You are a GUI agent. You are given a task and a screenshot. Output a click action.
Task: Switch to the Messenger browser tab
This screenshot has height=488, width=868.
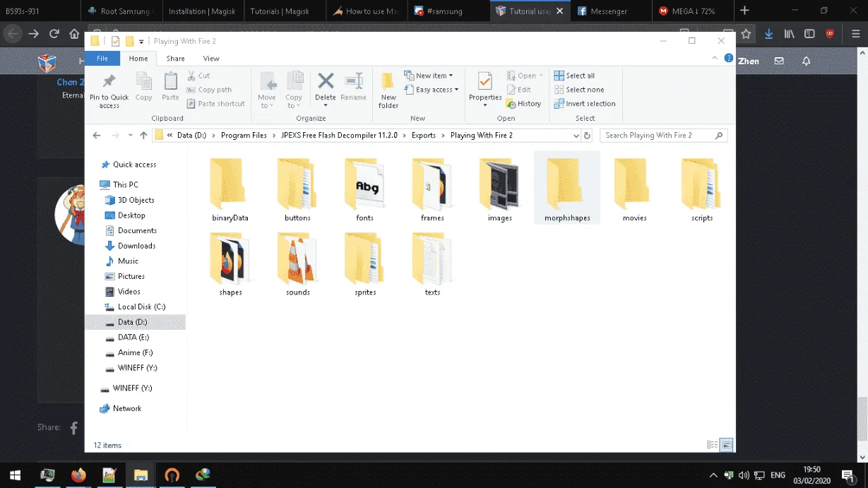point(611,11)
